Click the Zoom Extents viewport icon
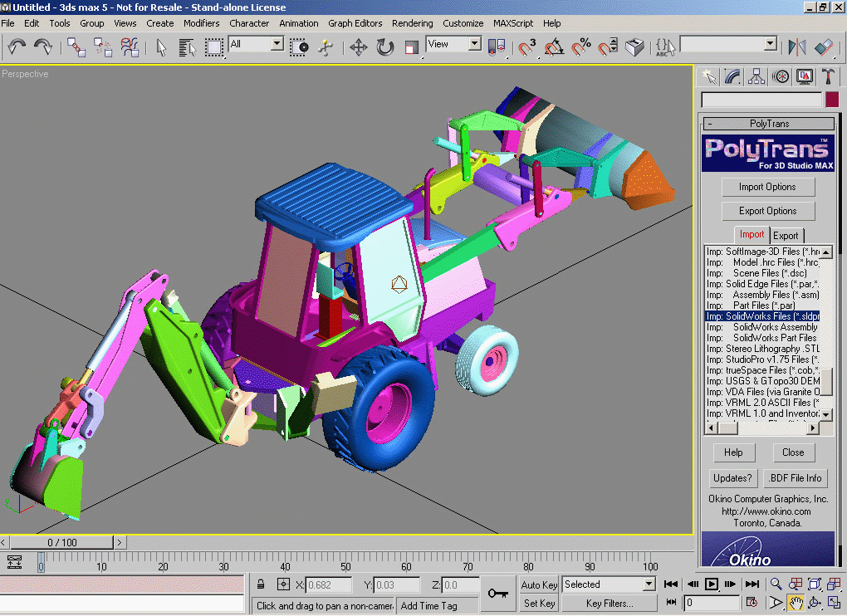The height and width of the screenshot is (616, 847). (x=815, y=584)
